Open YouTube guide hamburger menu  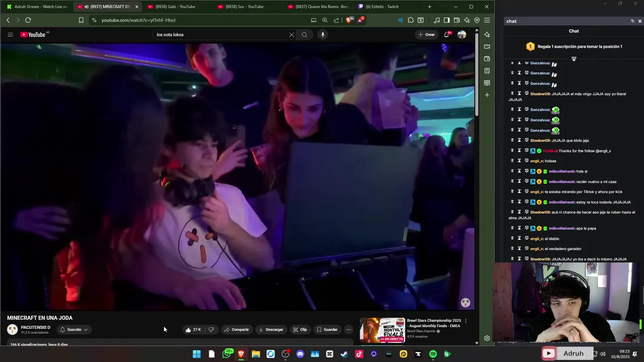10,35
